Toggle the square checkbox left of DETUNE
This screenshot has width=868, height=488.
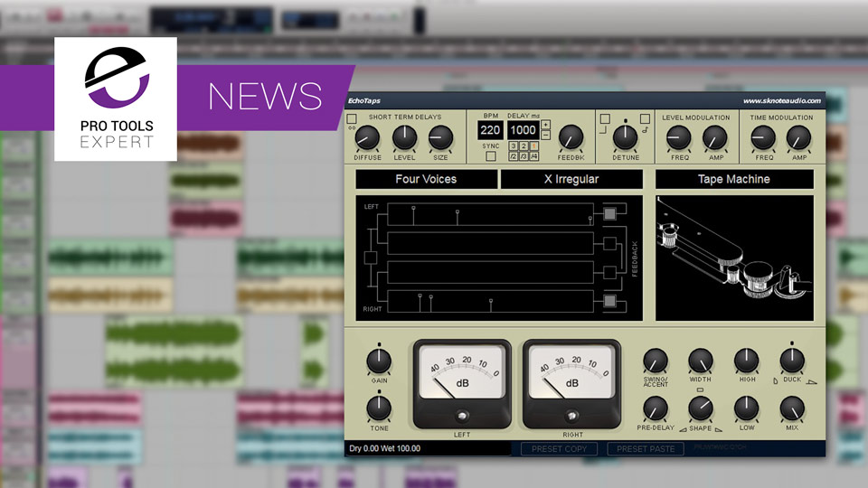(605, 119)
